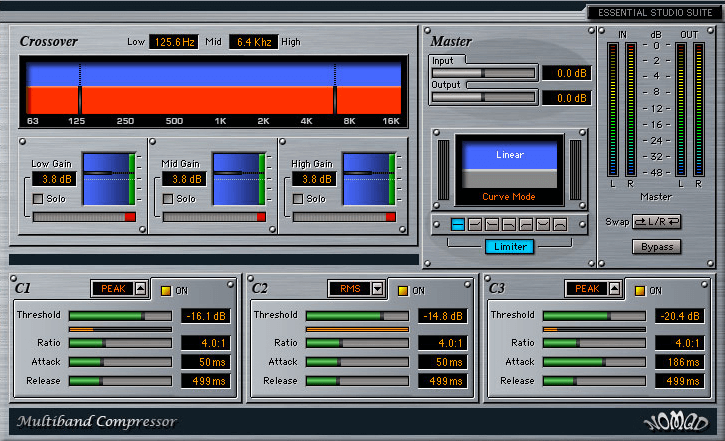Open the C3 PEAK detection mode dropdown

coord(614,289)
